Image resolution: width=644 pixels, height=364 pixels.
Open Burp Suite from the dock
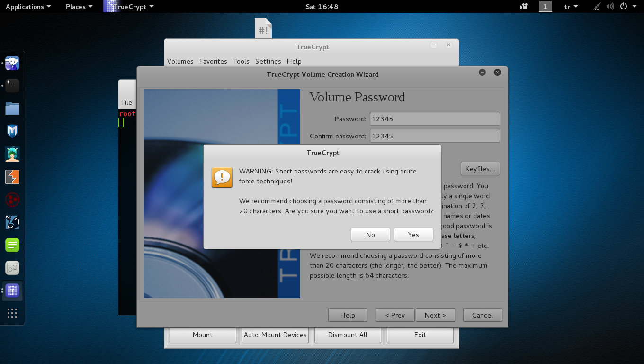click(12, 177)
